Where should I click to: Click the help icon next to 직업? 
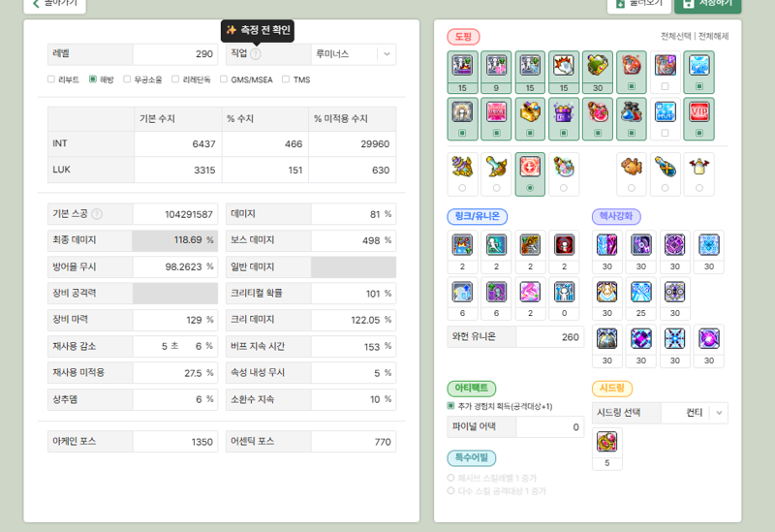(255, 54)
